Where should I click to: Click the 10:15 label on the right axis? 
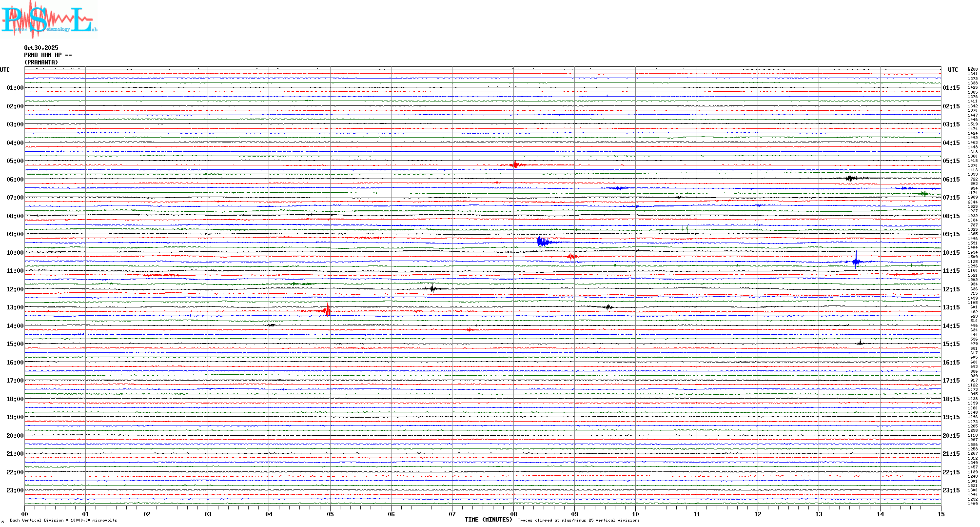(951, 253)
